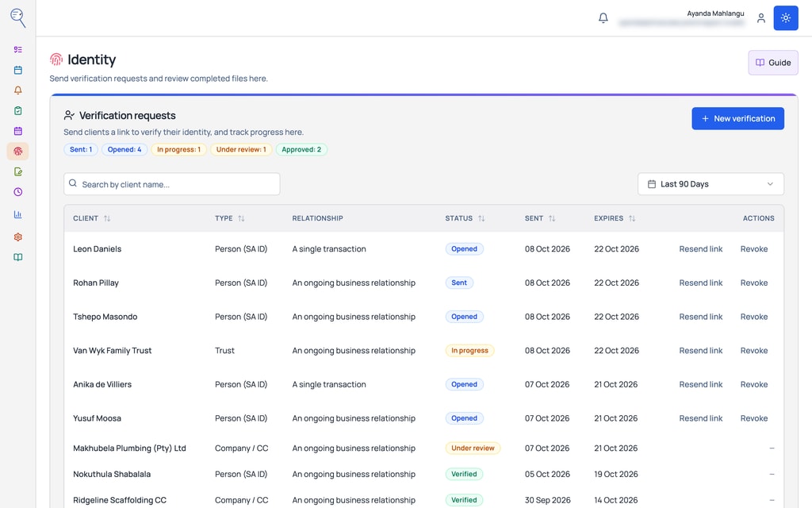Sort the table by Sent column
The width and height of the screenshot is (812, 508).
[x=539, y=218]
